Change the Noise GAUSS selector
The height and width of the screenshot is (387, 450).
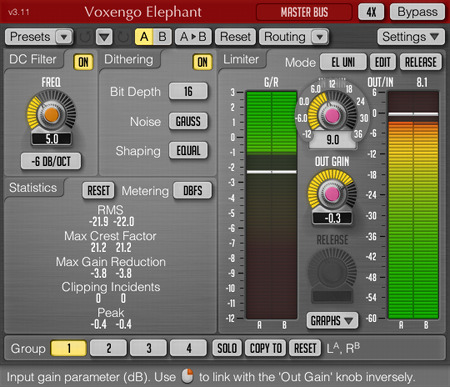(x=188, y=121)
